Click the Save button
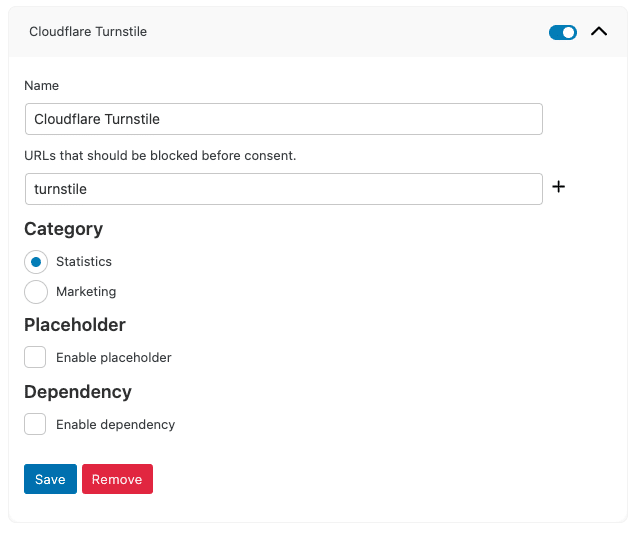636x533 pixels. pyautogui.click(x=50, y=479)
